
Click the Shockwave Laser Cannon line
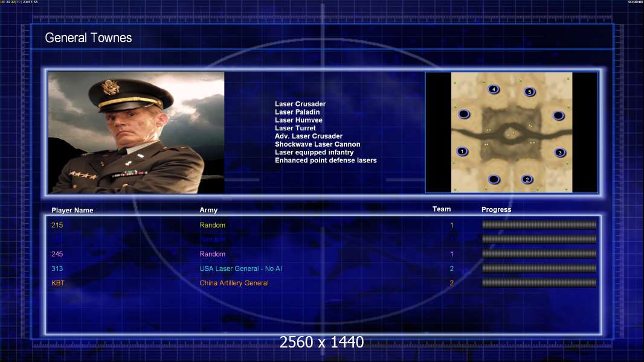pos(318,144)
